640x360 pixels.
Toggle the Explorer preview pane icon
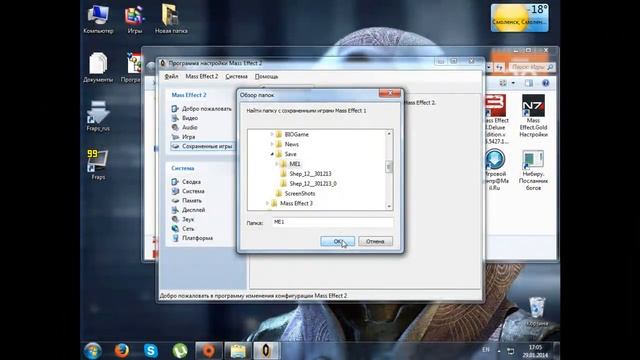coord(529,83)
